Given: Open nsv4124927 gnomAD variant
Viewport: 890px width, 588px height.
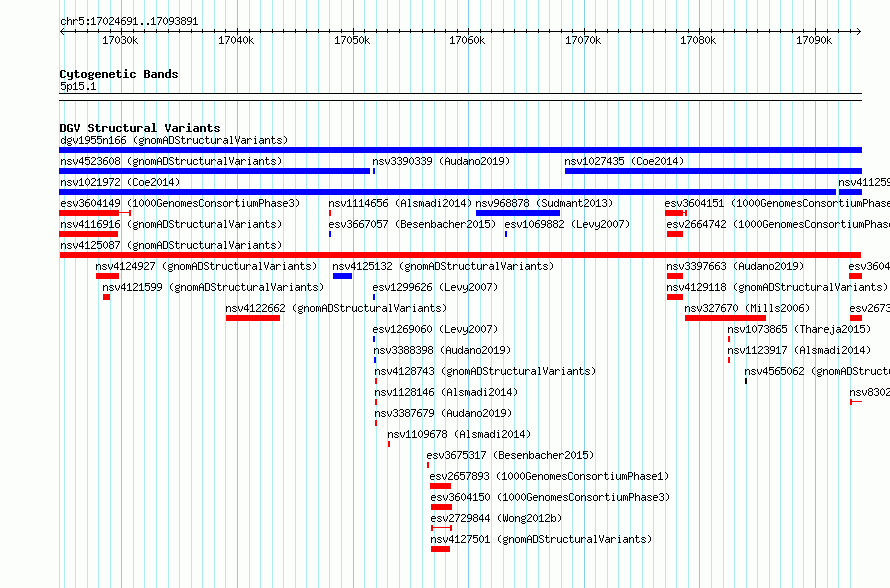Looking at the screenshot, I should tap(206, 266).
